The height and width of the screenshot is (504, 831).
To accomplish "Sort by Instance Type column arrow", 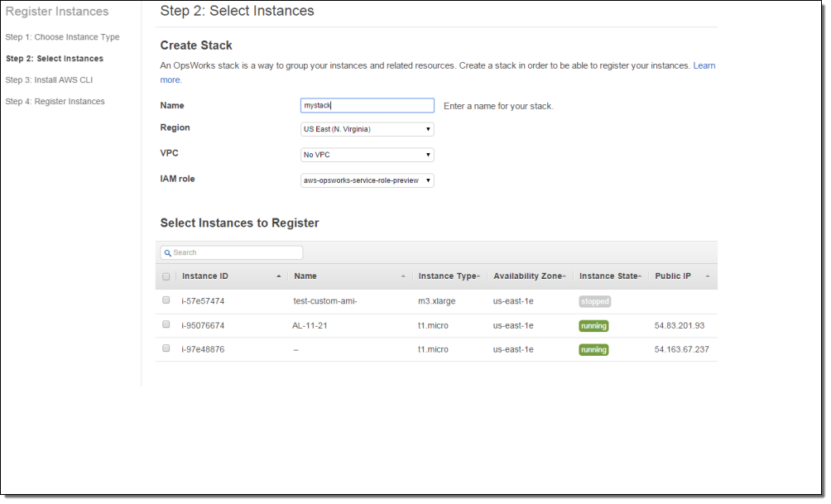I will (478, 276).
